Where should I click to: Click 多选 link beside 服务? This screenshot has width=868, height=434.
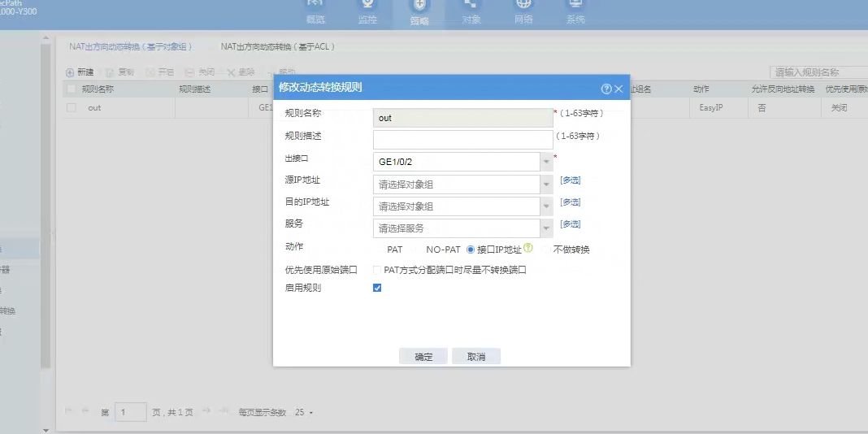tap(571, 224)
